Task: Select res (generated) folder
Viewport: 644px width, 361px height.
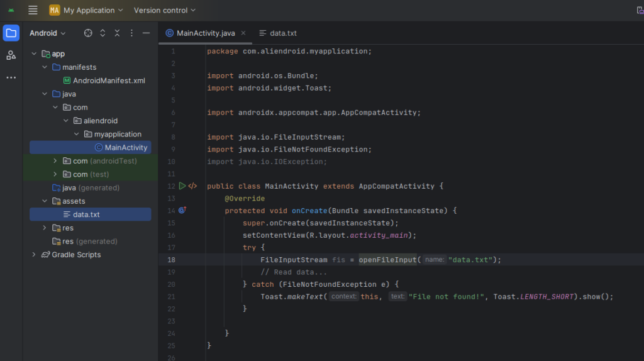Action: pos(85,242)
